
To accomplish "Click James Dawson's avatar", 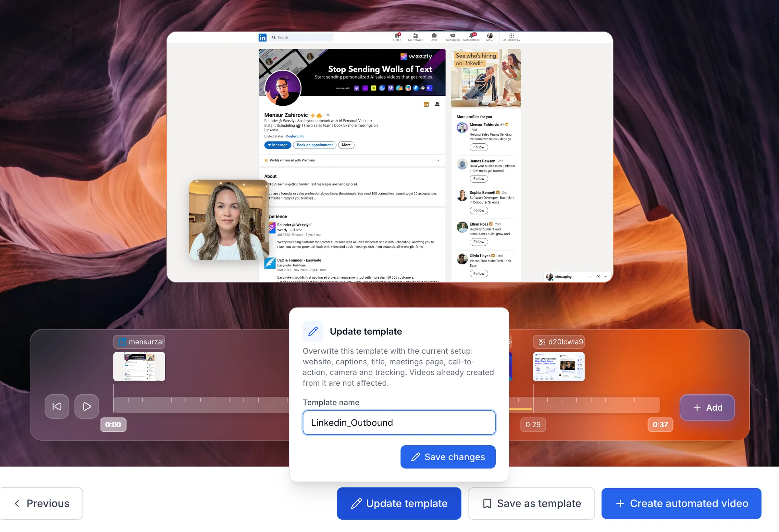I will tap(462, 164).
